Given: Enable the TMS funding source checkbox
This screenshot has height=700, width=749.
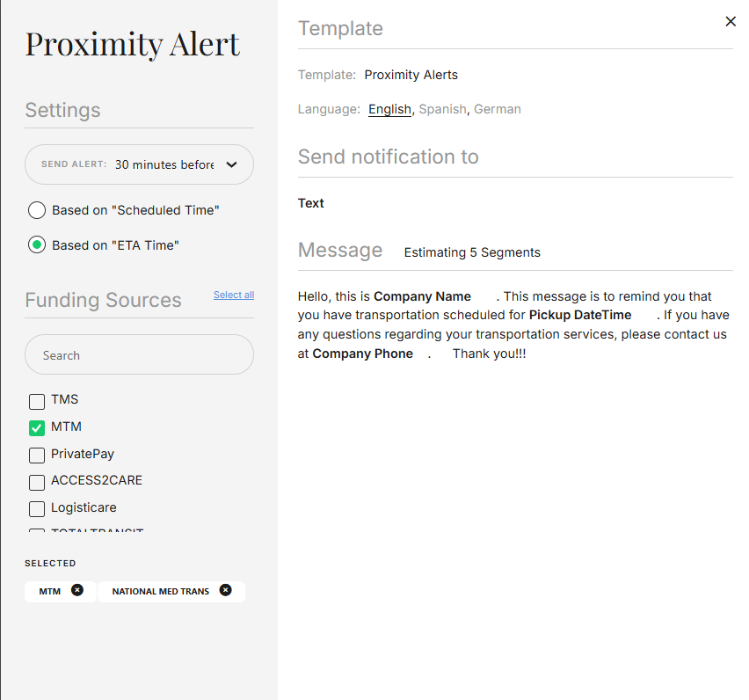Looking at the screenshot, I should (x=36, y=401).
